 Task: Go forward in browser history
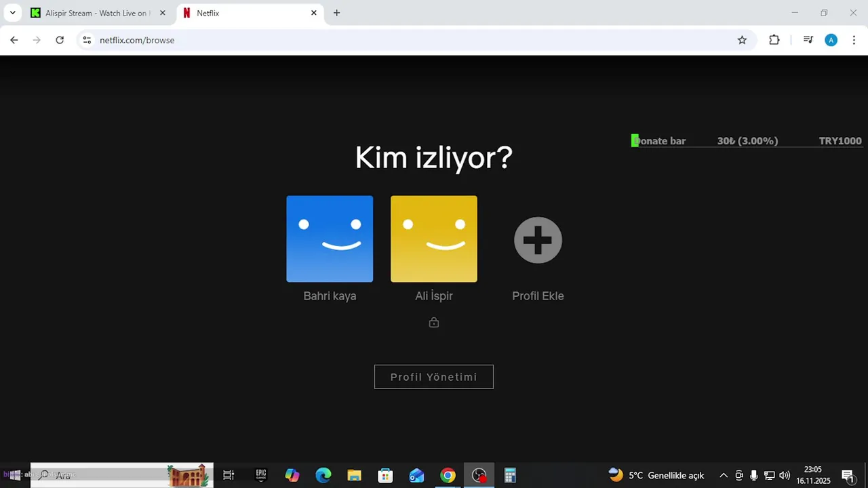coord(37,40)
